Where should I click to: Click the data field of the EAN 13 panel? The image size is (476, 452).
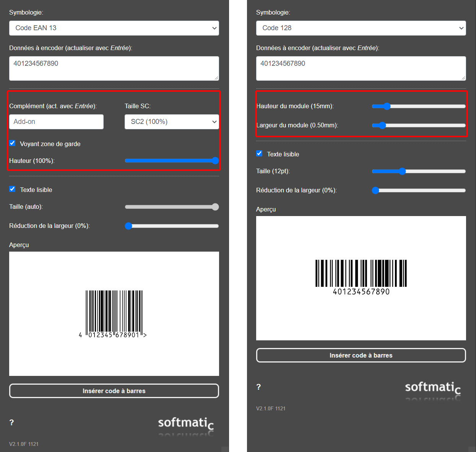point(114,68)
